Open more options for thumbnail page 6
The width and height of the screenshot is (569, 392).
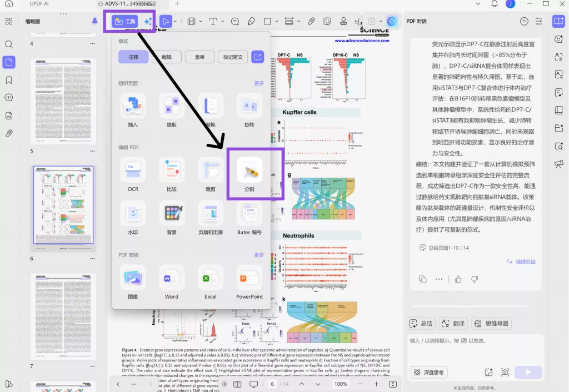click(x=93, y=259)
